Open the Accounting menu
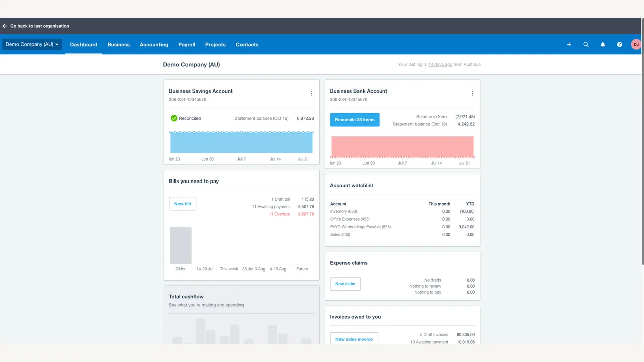The image size is (644, 362). point(154,45)
